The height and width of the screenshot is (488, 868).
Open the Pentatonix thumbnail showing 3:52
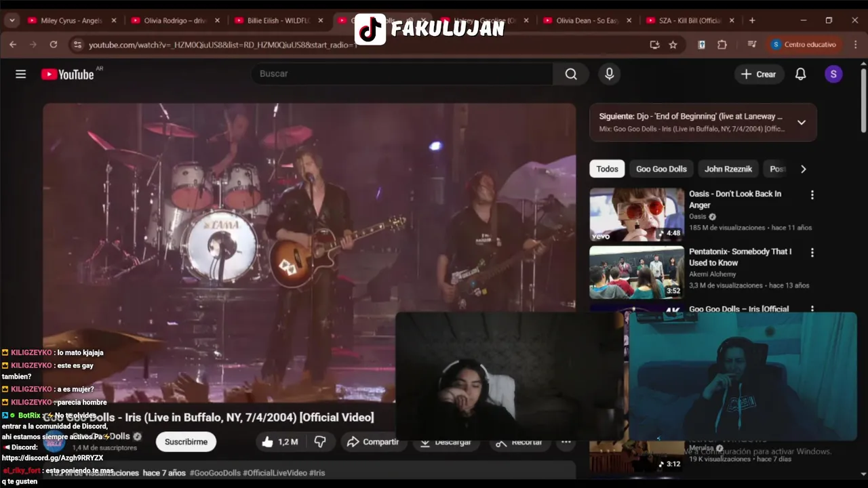[637, 272]
